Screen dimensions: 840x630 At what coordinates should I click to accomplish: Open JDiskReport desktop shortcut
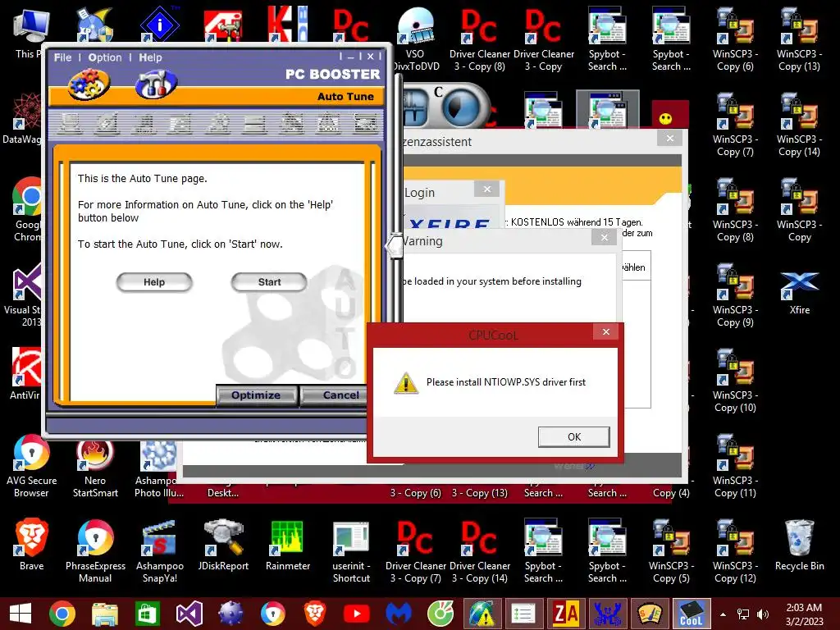[x=223, y=546]
